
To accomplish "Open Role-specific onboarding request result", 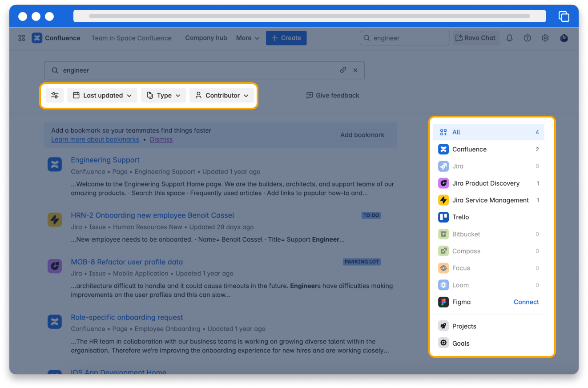I will [127, 317].
